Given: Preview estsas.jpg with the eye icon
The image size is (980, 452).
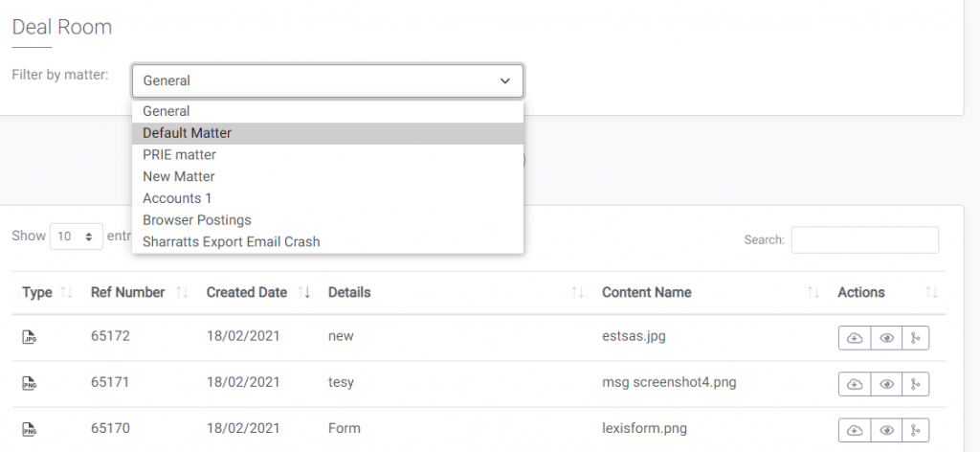Looking at the screenshot, I should 886,338.
